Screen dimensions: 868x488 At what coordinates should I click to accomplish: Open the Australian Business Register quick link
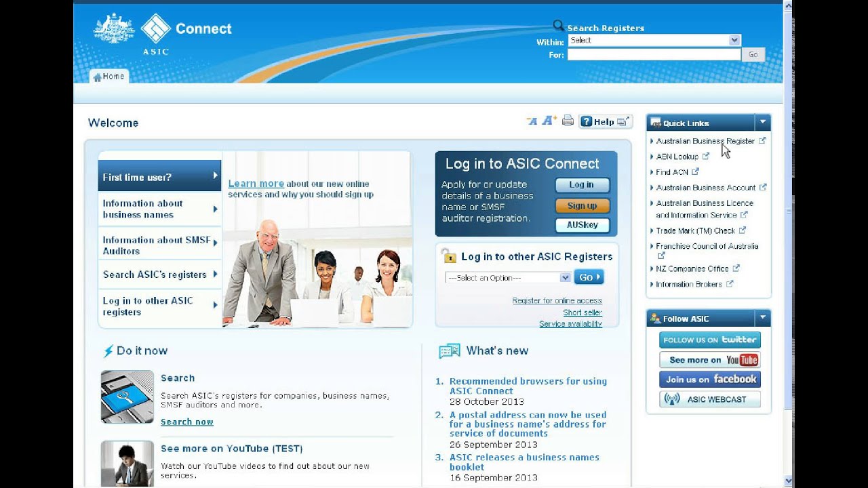click(705, 141)
